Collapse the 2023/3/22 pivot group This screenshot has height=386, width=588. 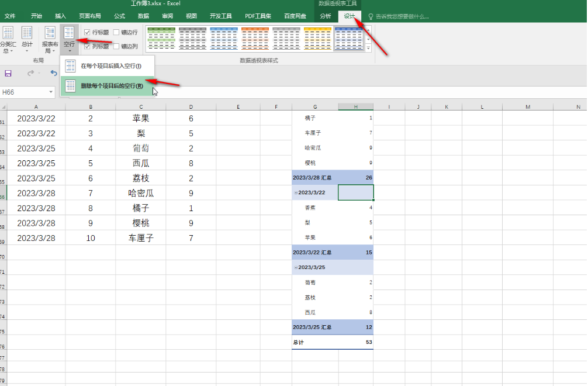pos(296,192)
